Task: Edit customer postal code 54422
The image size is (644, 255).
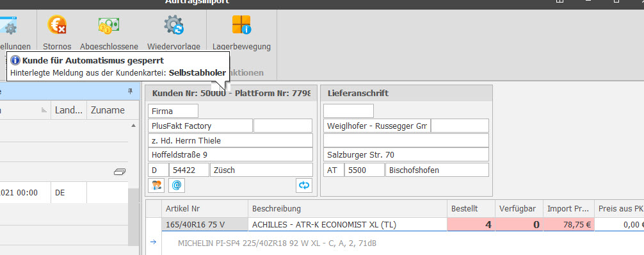Action: [189, 170]
